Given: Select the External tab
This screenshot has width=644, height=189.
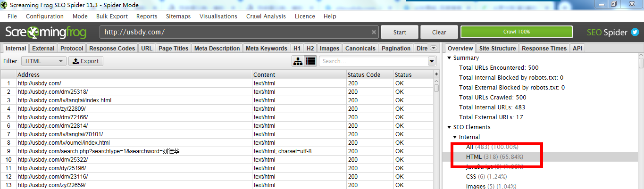Looking at the screenshot, I should (43, 48).
